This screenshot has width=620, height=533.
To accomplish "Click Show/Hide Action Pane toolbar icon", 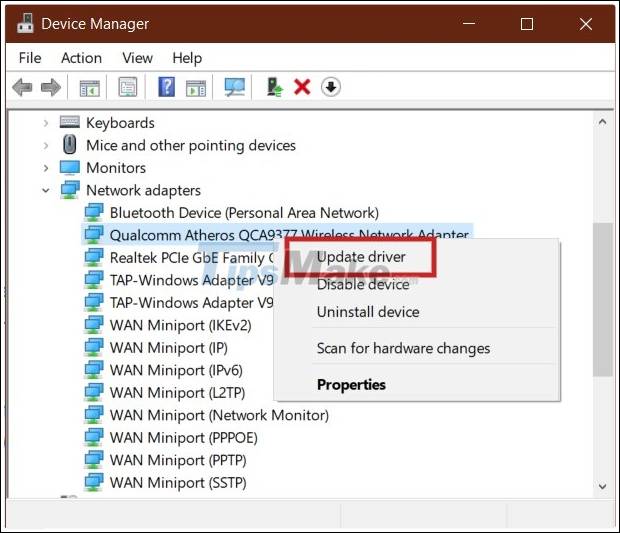I will pos(196,87).
